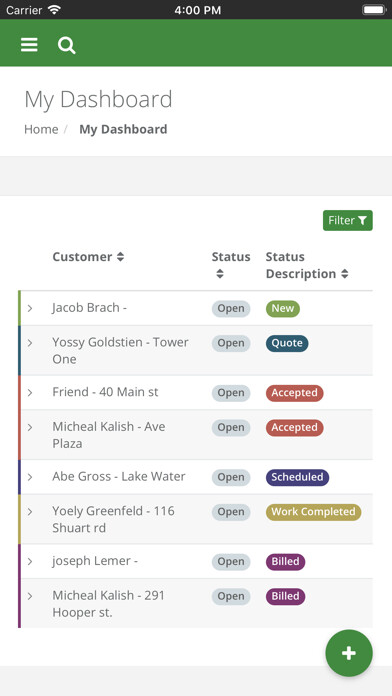Click the My Dashboard page heading
Viewport: 392px width, 696px height.
point(98,99)
